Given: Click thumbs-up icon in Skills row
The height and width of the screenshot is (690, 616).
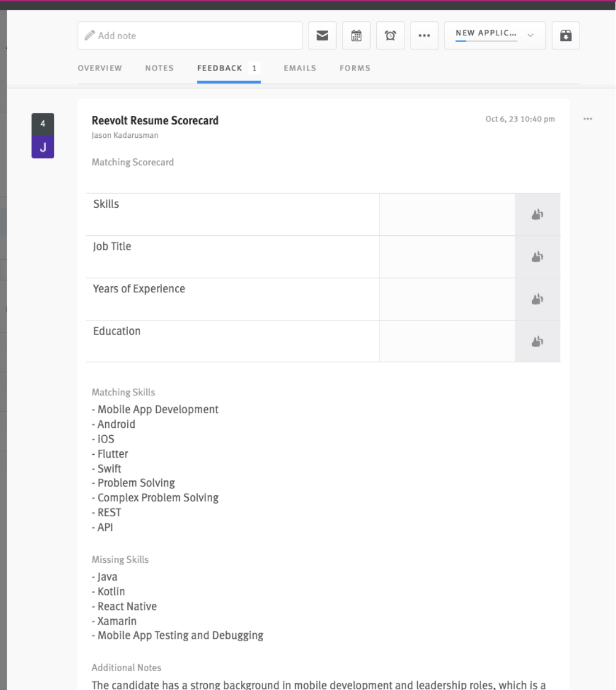Looking at the screenshot, I should 537,215.
